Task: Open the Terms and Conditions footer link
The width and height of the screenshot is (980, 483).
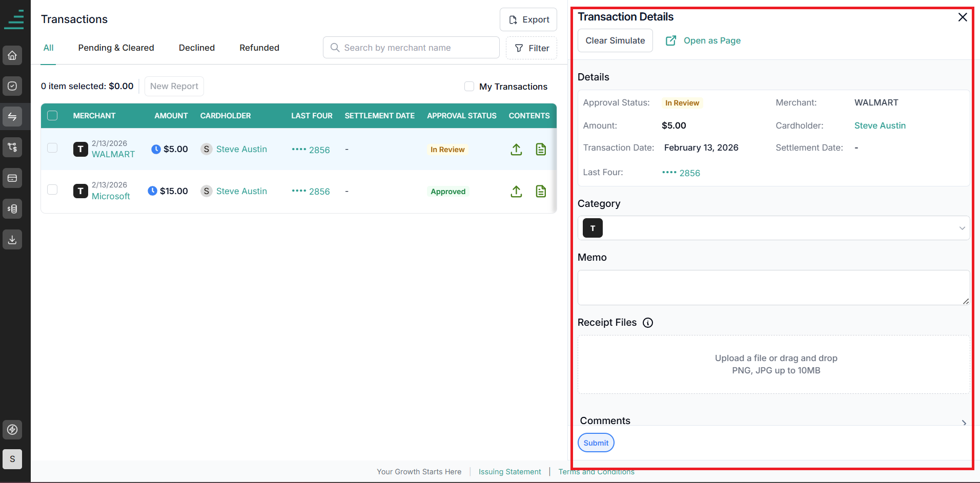Action: pyautogui.click(x=597, y=472)
